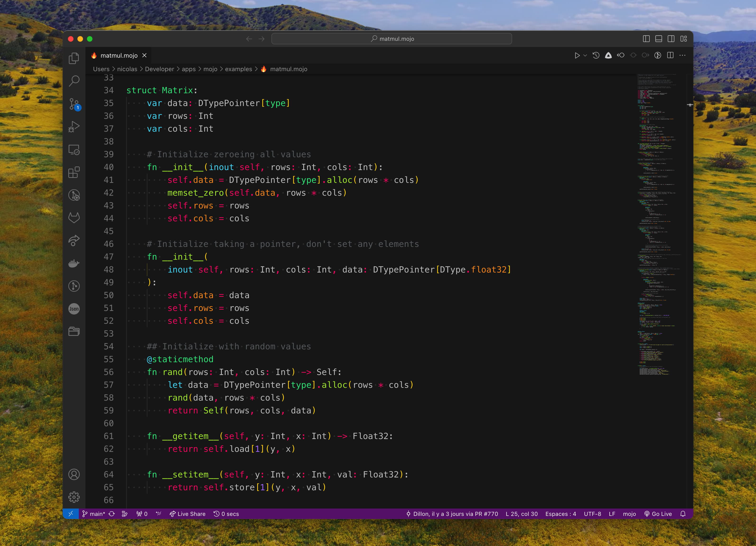This screenshot has height=546, width=756.
Task: Toggle the secondary side bar layout
Action: click(x=671, y=39)
